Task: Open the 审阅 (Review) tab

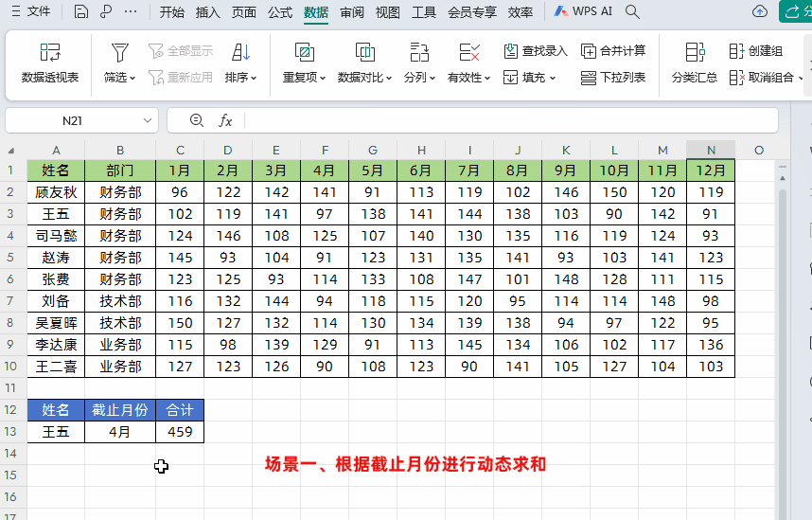Action: pyautogui.click(x=352, y=12)
